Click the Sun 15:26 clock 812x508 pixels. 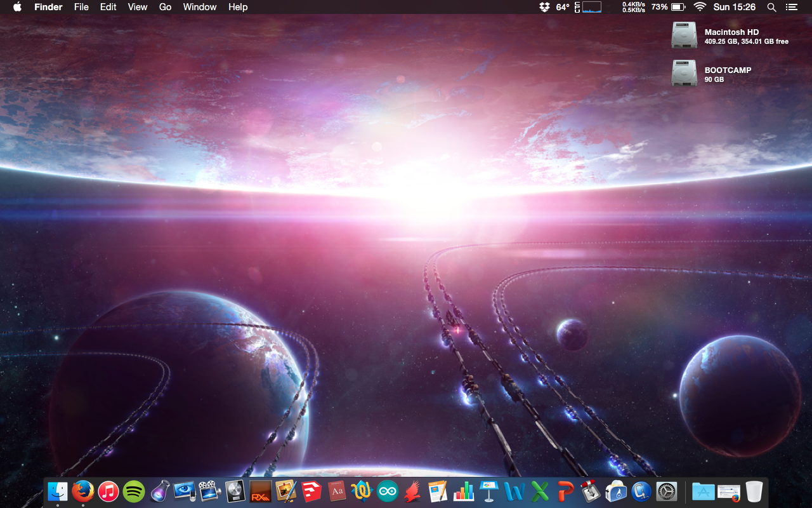tap(735, 7)
